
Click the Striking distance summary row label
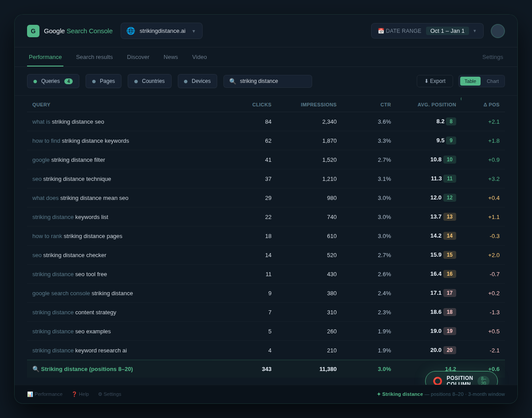[x=82, y=369]
